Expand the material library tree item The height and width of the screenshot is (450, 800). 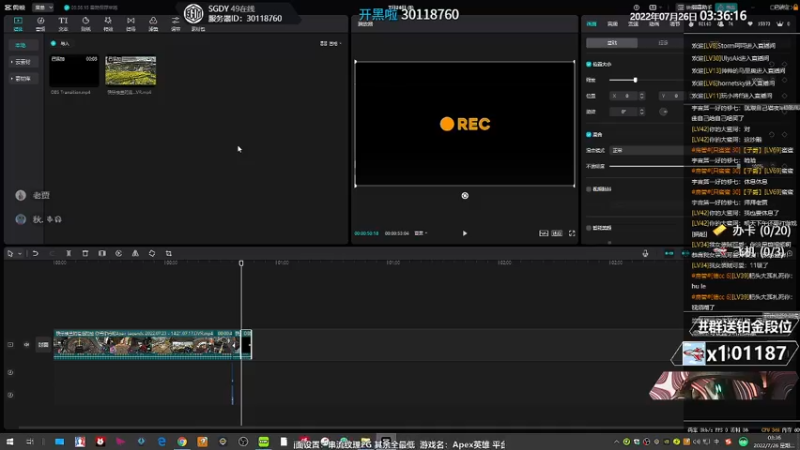click(21, 79)
